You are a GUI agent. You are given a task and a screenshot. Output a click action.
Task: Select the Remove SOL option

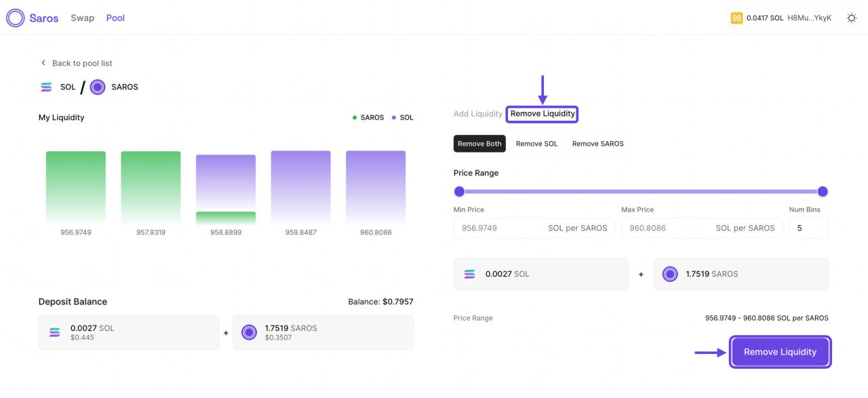[536, 144]
